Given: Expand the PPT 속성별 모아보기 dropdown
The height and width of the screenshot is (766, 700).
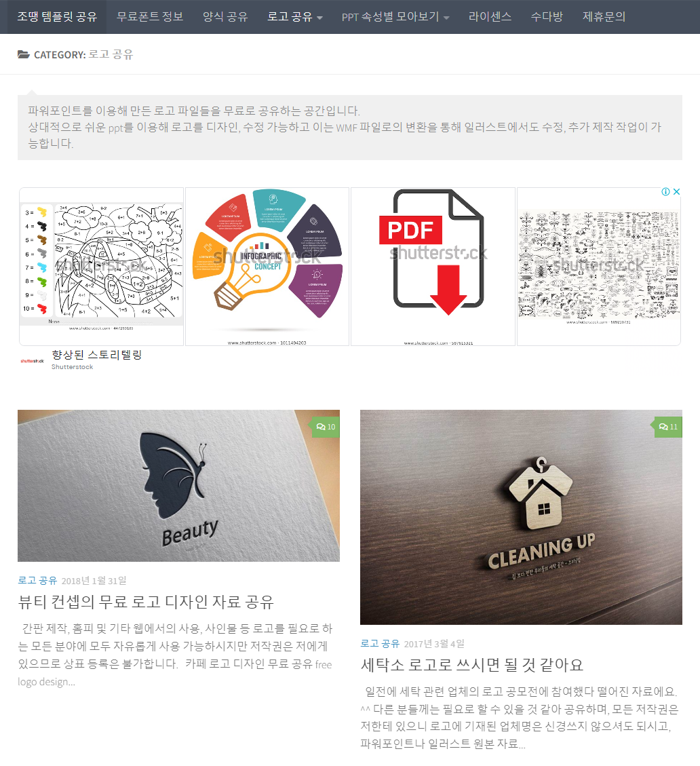Looking at the screenshot, I should pos(395,17).
